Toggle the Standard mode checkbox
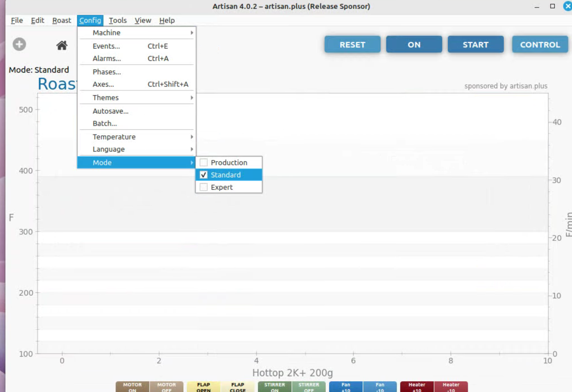 pos(204,175)
